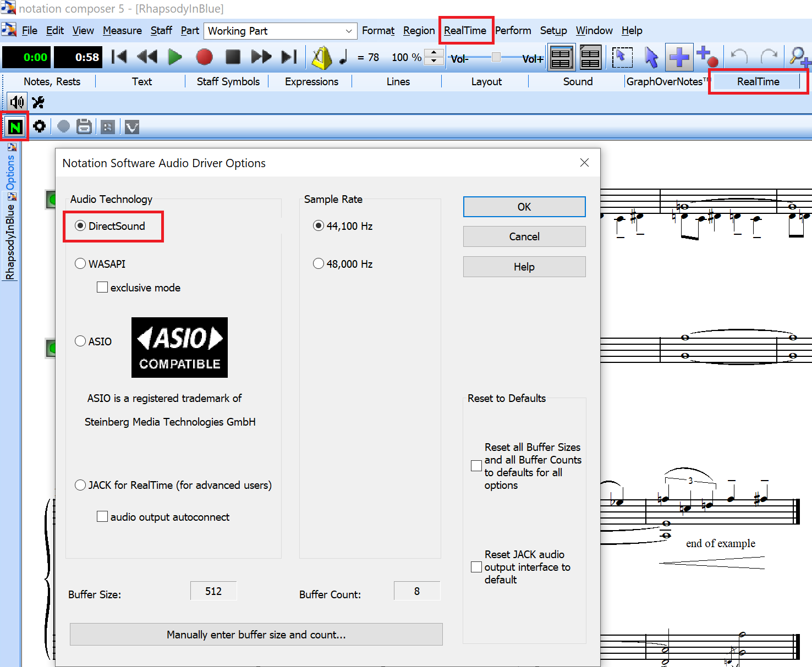The image size is (812, 667).
Task: Check audio output autoconnect
Action: [x=102, y=516]
